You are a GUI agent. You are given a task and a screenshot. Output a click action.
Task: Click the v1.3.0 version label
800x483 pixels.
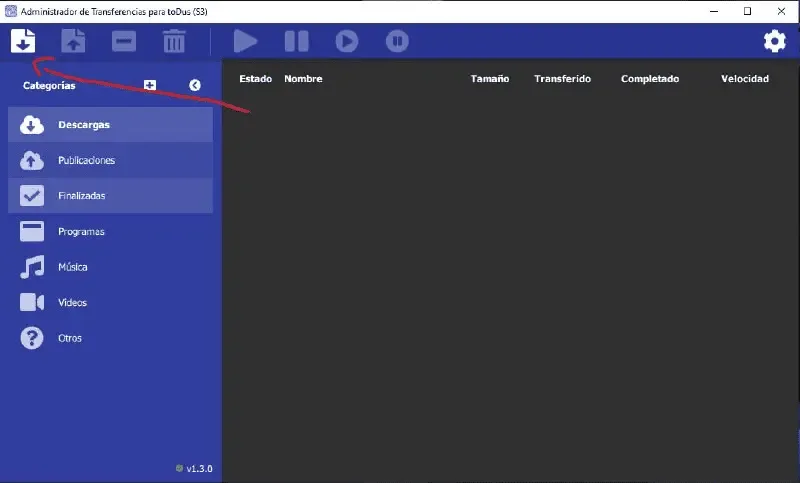[199, 468]
